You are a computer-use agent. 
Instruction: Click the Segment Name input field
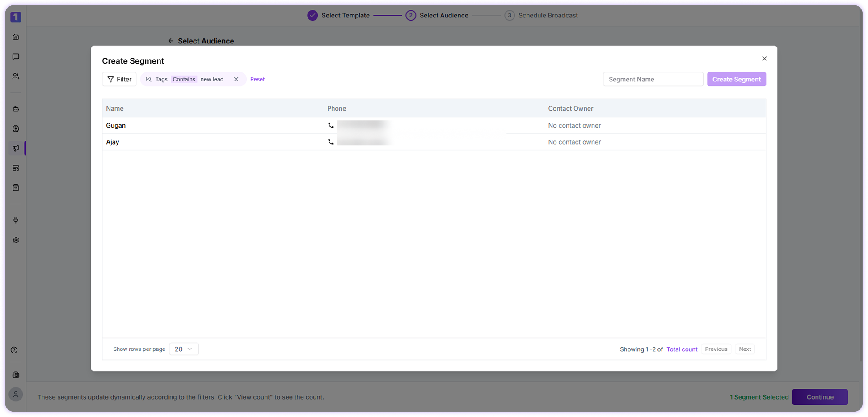(x=653, y=79)
